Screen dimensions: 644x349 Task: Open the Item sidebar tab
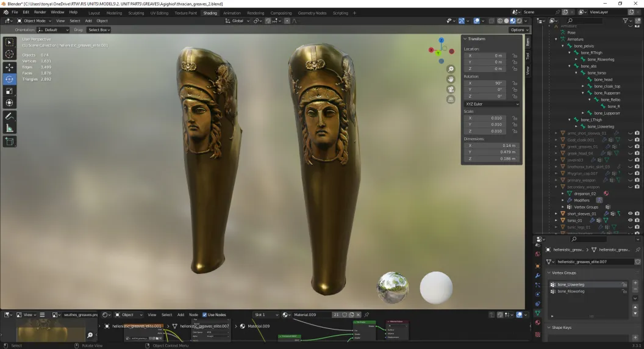click(528, 41)
